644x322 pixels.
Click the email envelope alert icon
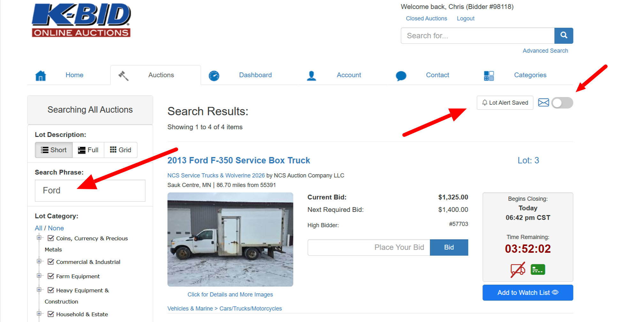click(543, 102)
